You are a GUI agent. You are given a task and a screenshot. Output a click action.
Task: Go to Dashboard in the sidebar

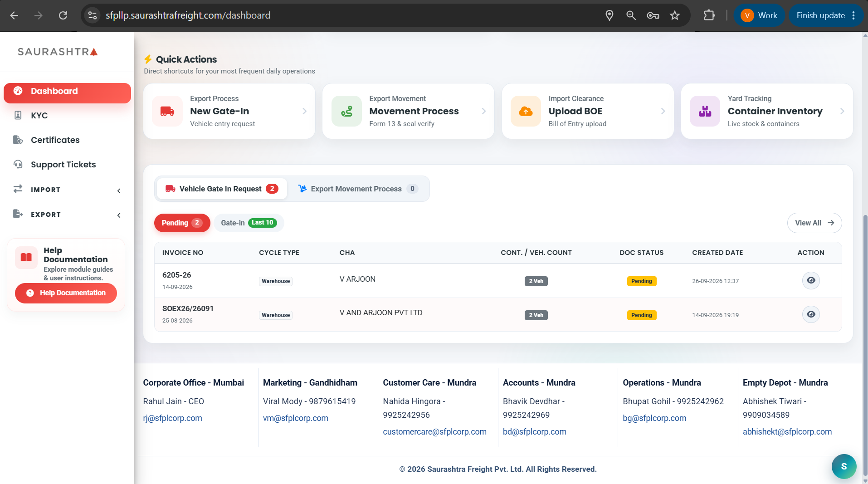(x=67, y=93)
